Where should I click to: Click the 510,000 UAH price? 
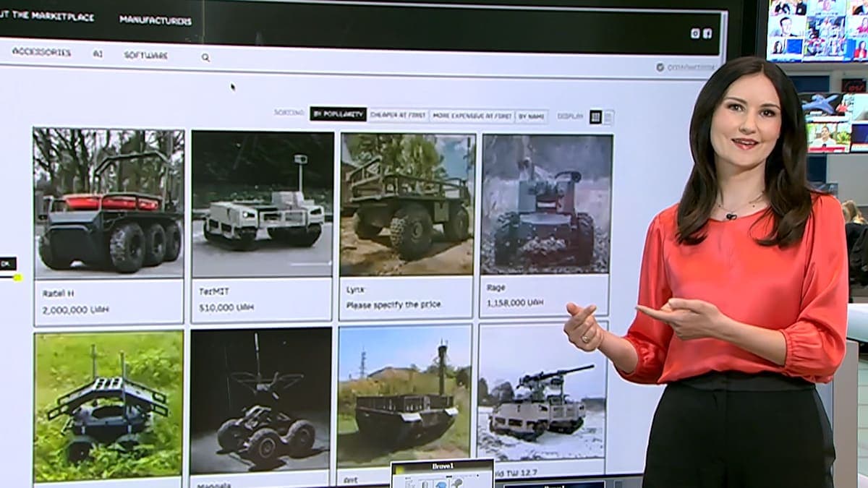click(226, 307)
